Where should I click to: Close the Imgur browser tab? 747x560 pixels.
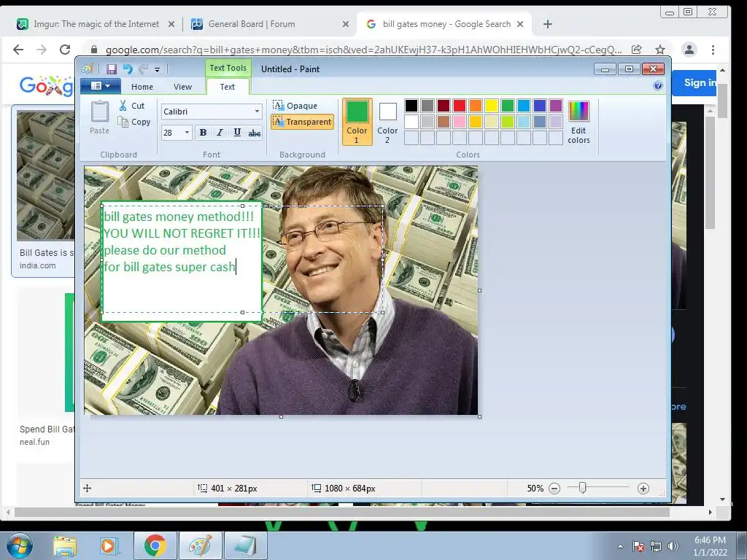(171, 24)
